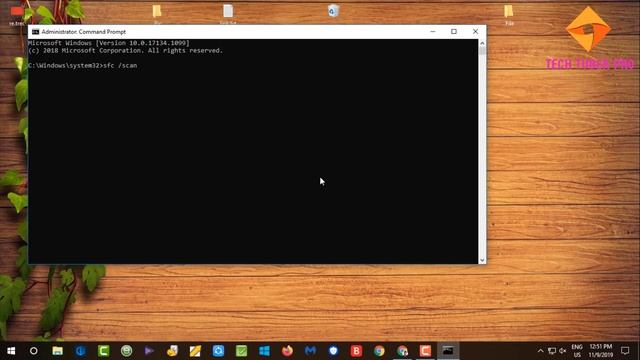640x360 pixels.
Task: Open the green checkmark notes taskbar app
Action: [241, 351]
